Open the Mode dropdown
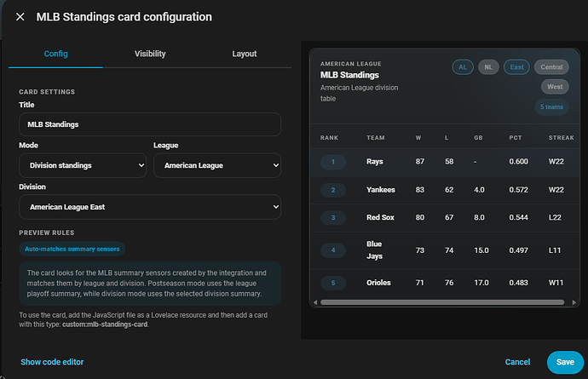The width and height of the screenshot is (588, 379). click(83, 165)
